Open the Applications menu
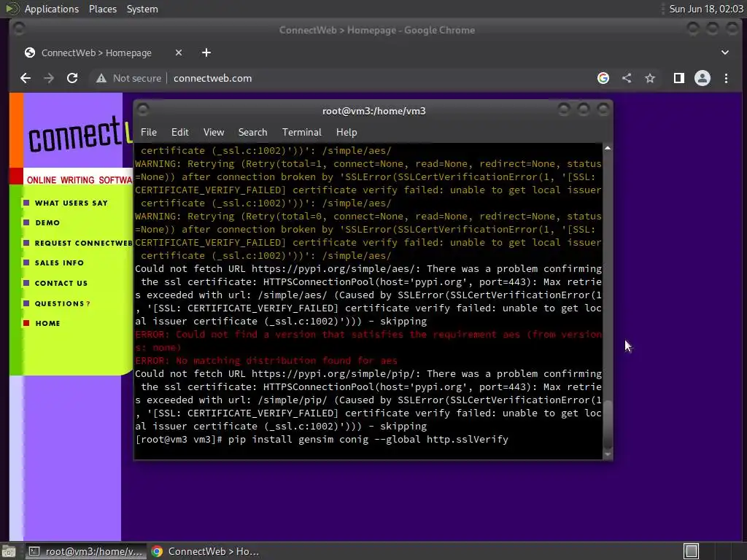This screenshot has width=747, height=560. point(52,9)
